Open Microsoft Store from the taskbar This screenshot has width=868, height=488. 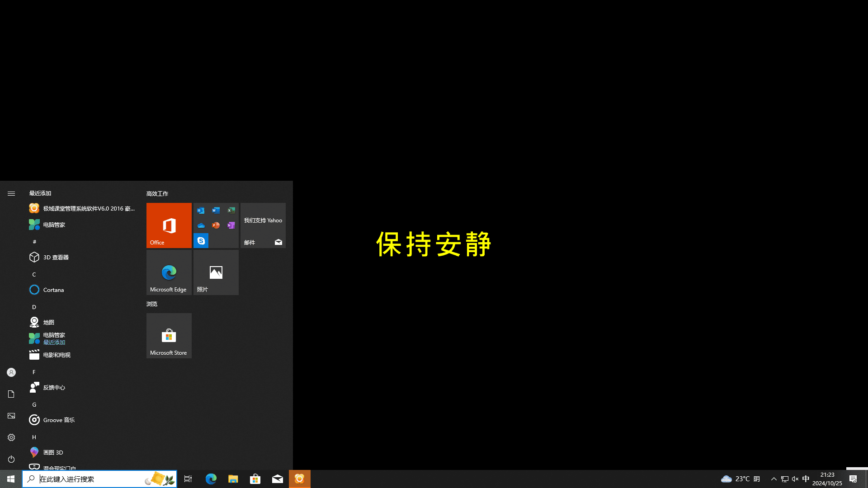255,479
